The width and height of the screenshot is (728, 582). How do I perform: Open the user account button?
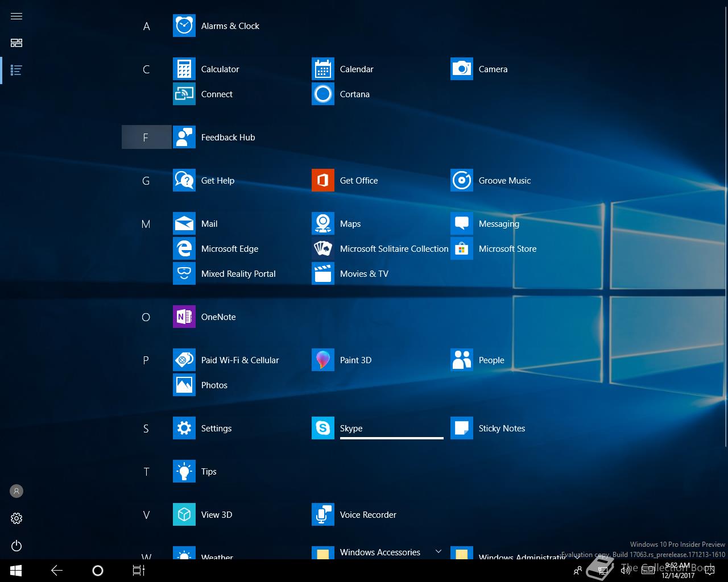[x=16, y=491]
